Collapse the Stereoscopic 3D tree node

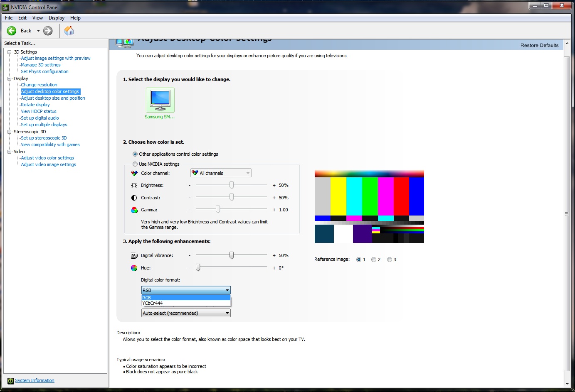[x=9, y=132]
